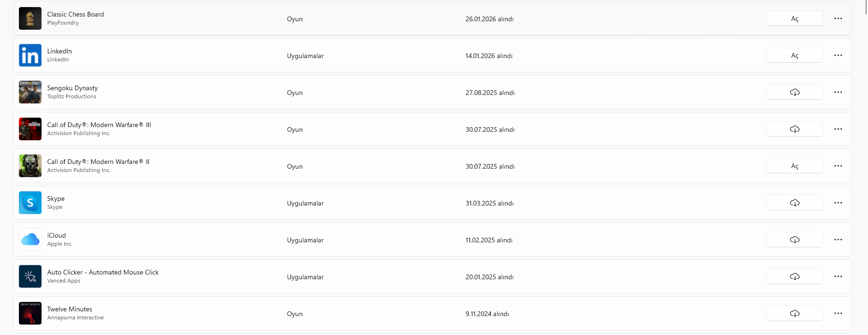
Task: Click the Sengoku Dynasty game thumbnail
Action: (x=30, y=92)
